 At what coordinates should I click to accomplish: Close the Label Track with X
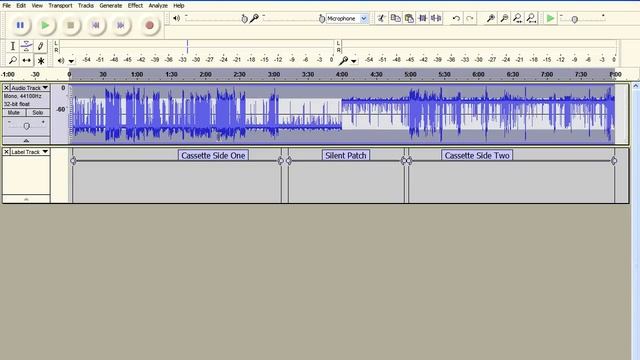6,152
